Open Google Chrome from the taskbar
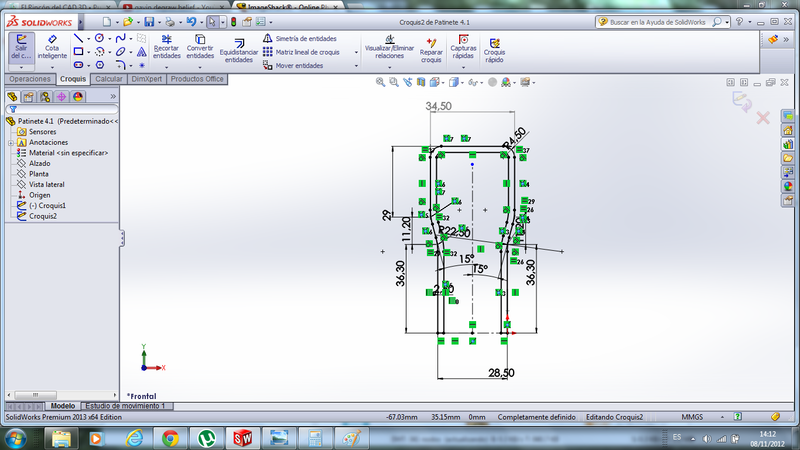This screenshot has height=450, width=800. coord(170,437)
